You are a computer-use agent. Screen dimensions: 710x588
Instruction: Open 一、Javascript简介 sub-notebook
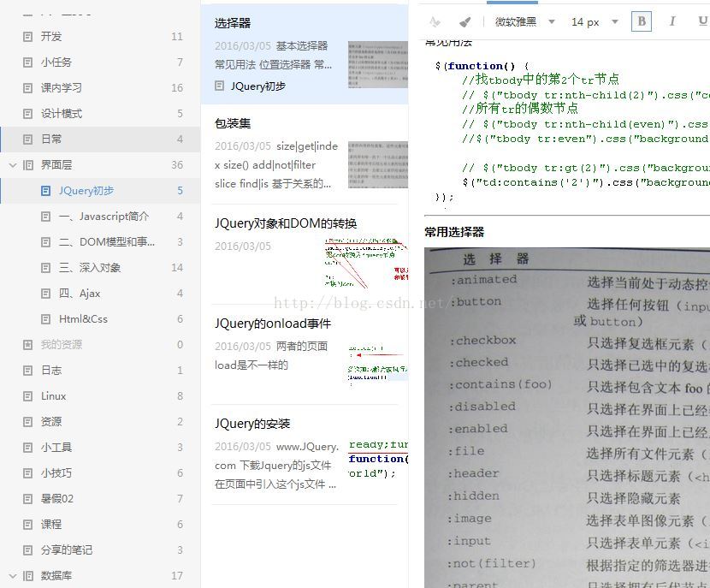(x=100, y=217)
